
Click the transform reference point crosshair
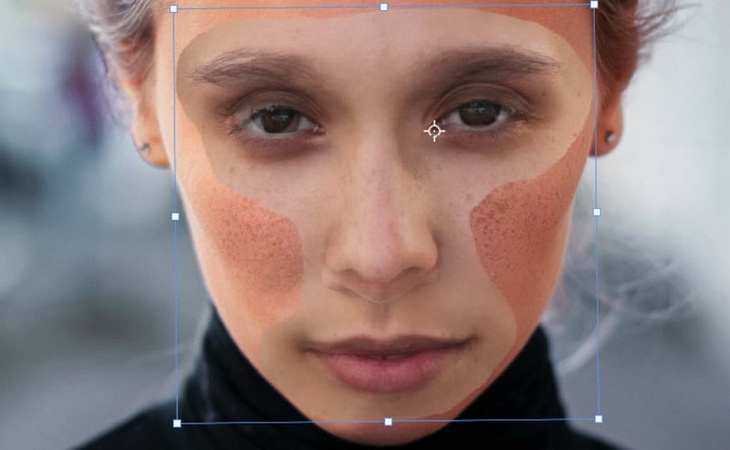click(433, 130)
